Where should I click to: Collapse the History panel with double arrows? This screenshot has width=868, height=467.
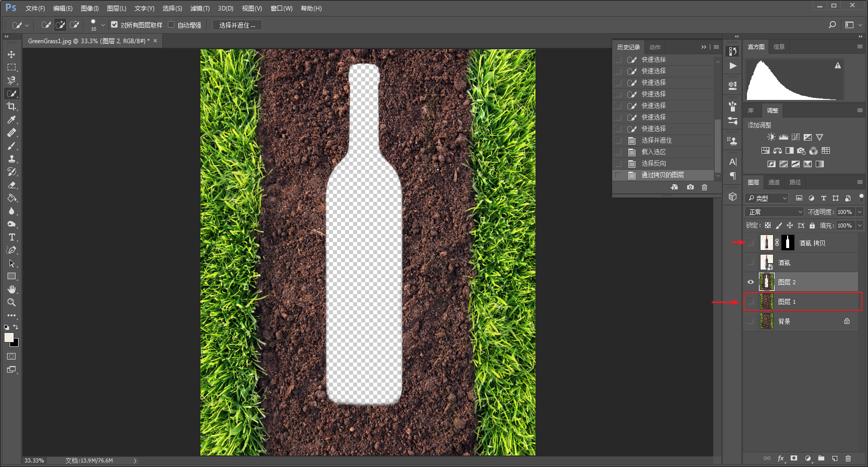point(704,47)
